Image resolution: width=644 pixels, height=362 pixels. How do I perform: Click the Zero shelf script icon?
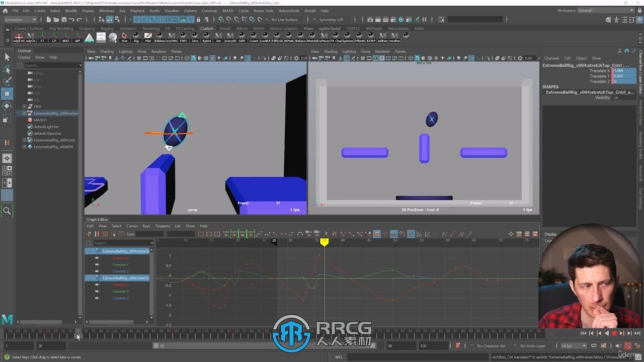coord(195,38)
